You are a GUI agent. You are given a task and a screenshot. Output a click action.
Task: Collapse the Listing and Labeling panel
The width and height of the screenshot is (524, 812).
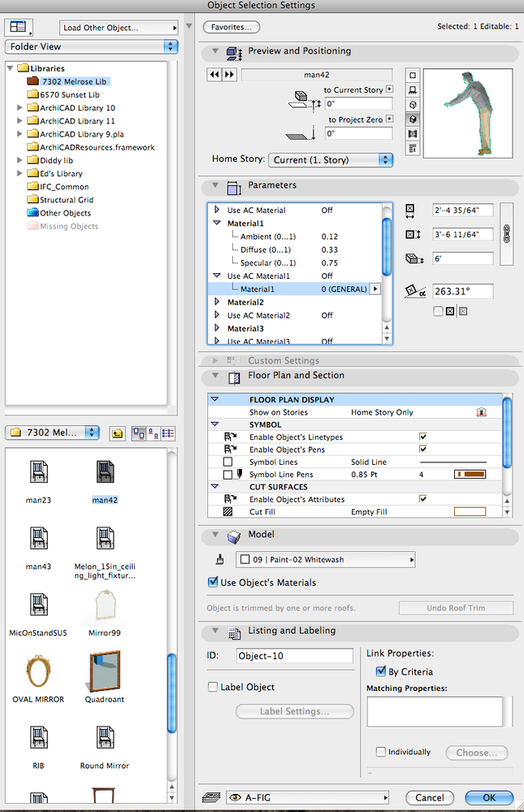click(215, 630)
